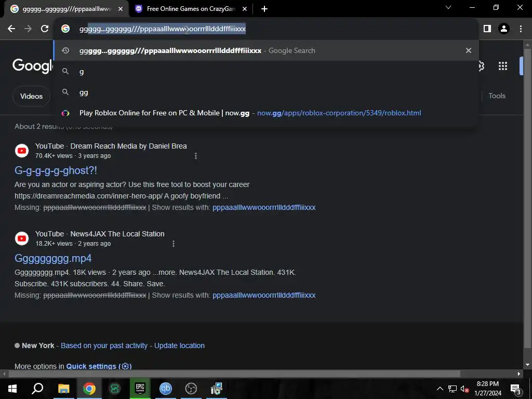Click the forward navigation arrow
Viewport: 532px width, 399px height.
tap(28, 29)
